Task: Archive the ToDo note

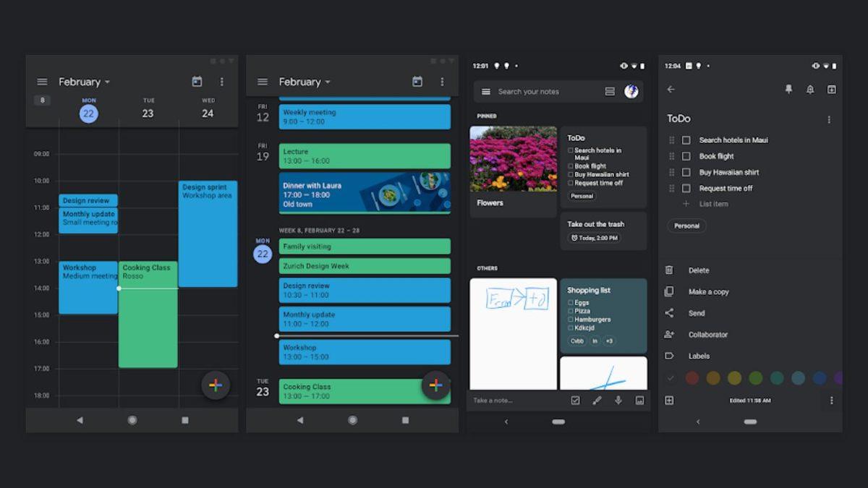Action: [831, 90]
